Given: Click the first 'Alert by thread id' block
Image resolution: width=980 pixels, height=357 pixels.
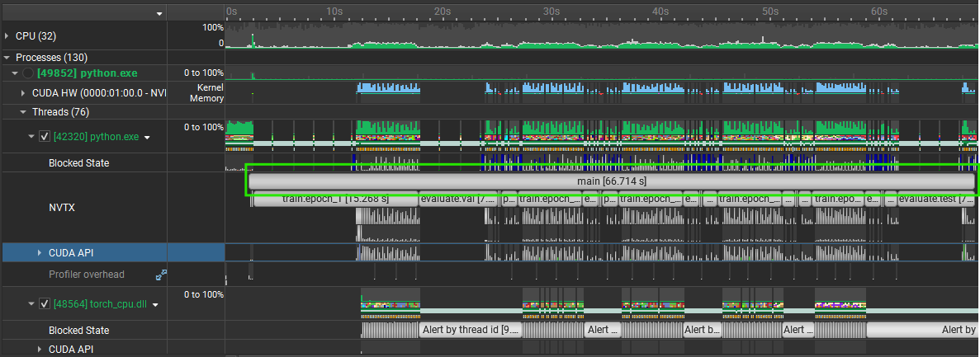Looking at the screenshot, I should coord(470,330).
